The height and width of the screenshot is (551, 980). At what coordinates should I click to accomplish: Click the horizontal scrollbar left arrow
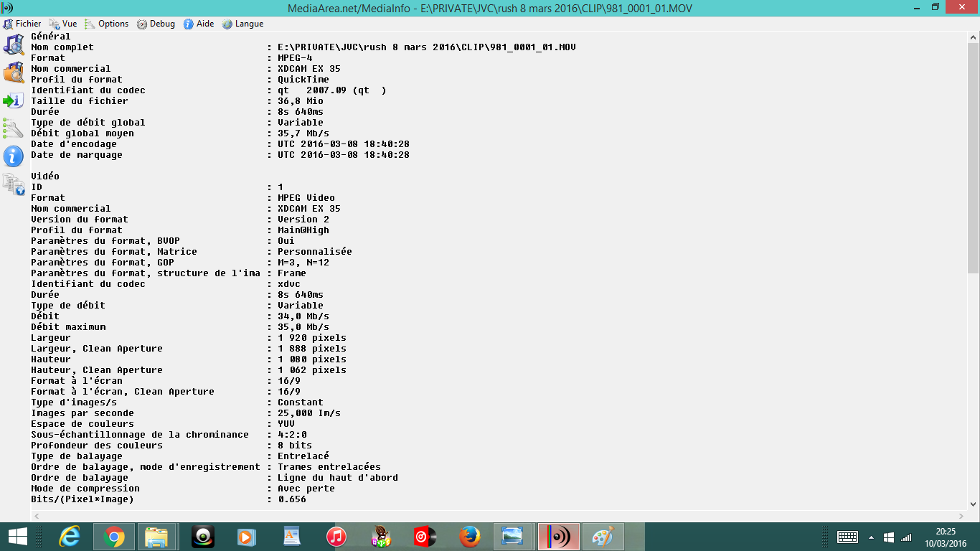pos(37,516)
